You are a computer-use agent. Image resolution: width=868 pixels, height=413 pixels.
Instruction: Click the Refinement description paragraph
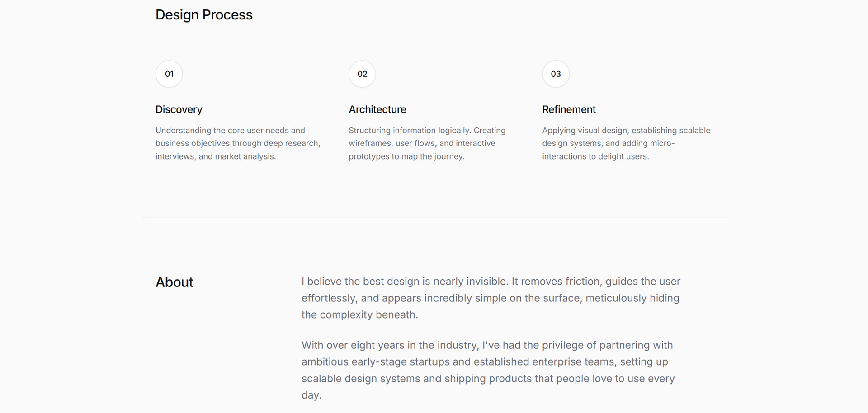[626, 143]
